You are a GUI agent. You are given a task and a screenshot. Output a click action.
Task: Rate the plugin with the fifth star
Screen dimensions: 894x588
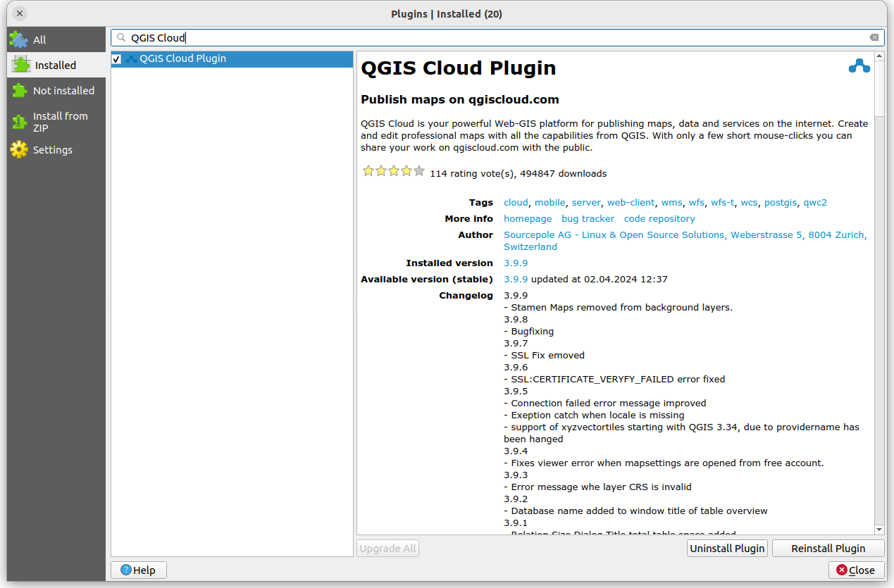pos(419,171)
